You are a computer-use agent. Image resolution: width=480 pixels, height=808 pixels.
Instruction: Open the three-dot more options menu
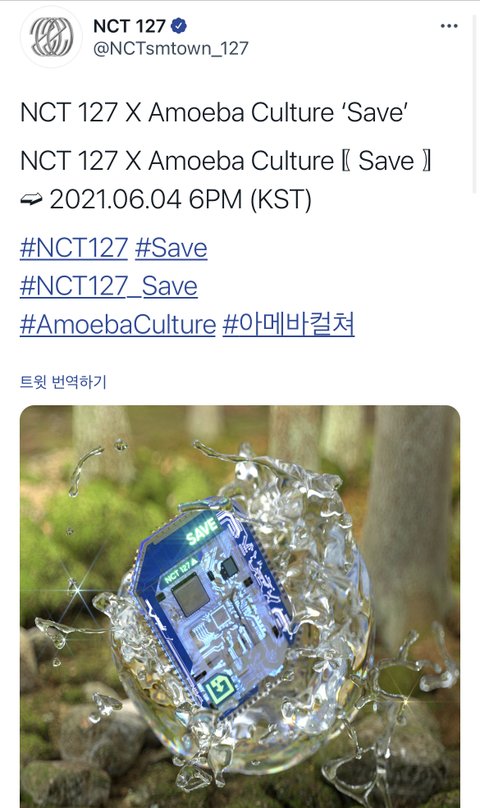point(449,26)
